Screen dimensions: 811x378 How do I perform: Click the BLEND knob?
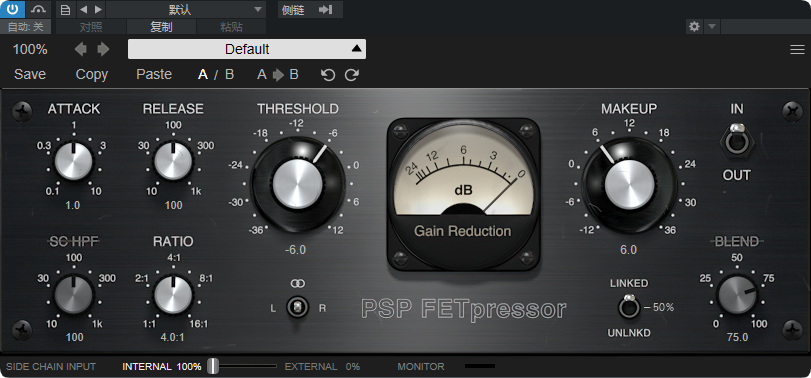click(737, 294)
